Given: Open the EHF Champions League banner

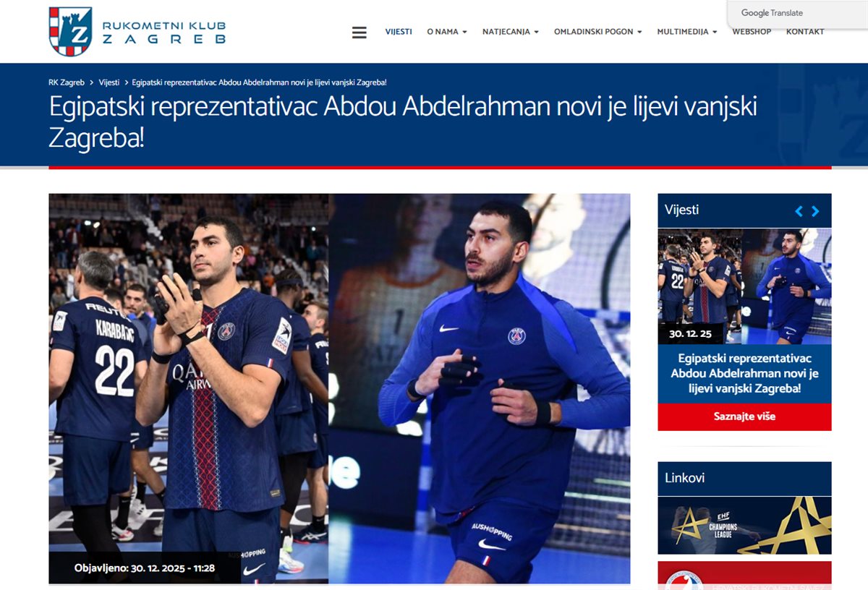Looking at the screenshot, I should point(744,526).
